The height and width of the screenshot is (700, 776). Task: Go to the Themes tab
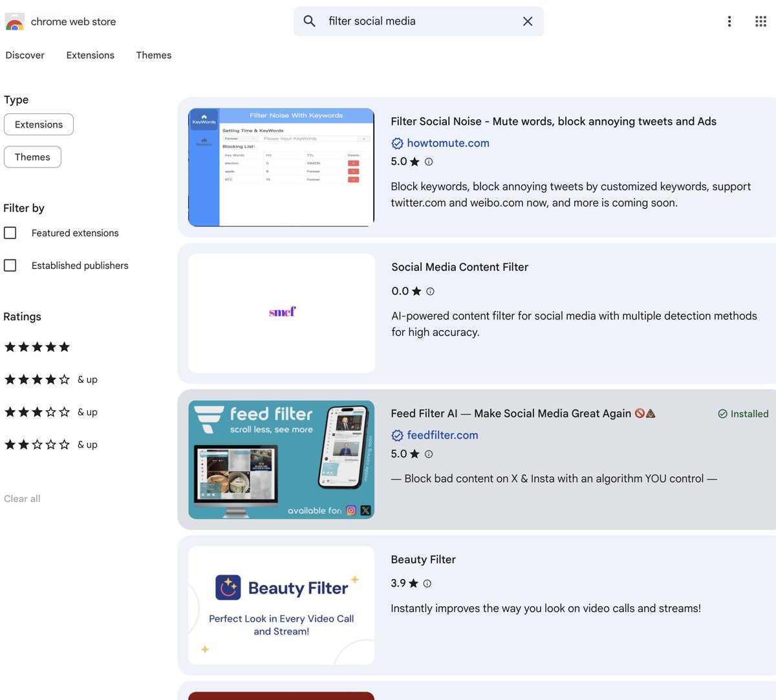pos(154,56)
